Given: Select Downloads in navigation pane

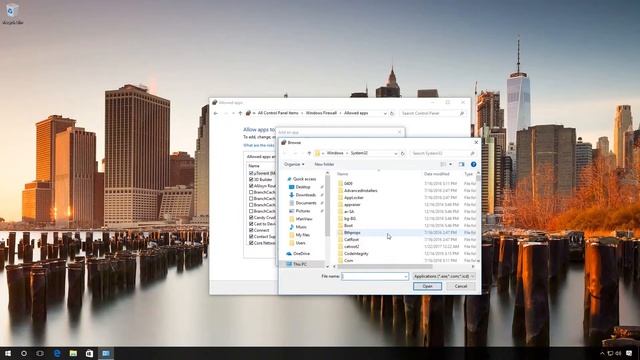Looking at the screenshot, I should [x=306, y=195].
